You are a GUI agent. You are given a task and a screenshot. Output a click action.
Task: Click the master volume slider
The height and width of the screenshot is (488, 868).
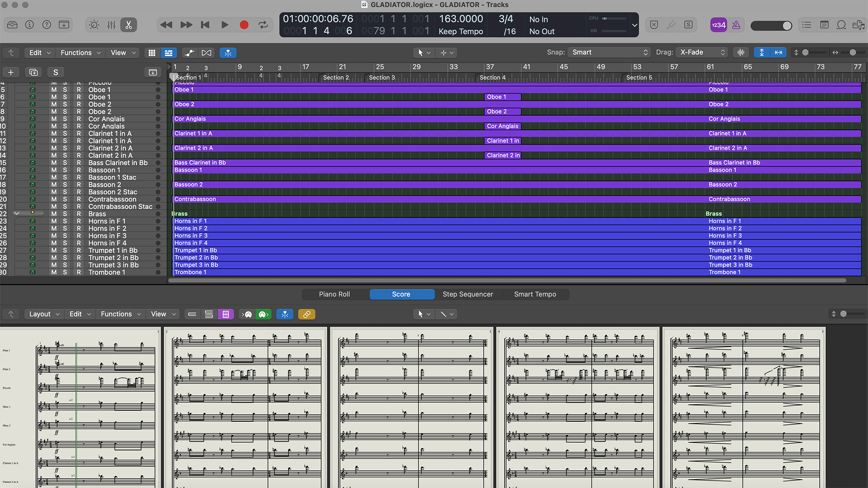point(771,26)
